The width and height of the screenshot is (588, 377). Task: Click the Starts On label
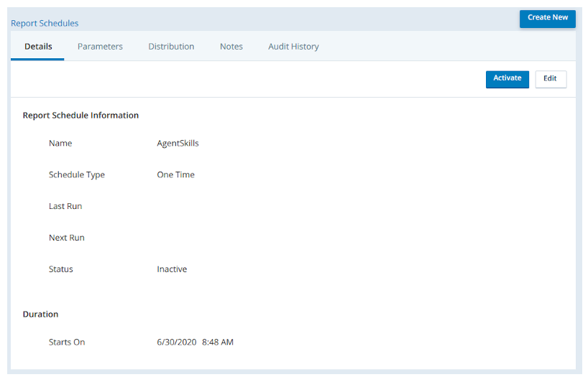point(67,342)
